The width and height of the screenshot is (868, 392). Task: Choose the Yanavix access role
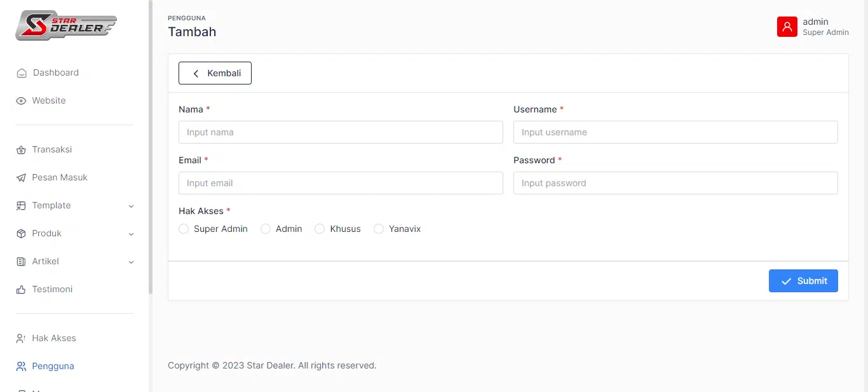379,229
